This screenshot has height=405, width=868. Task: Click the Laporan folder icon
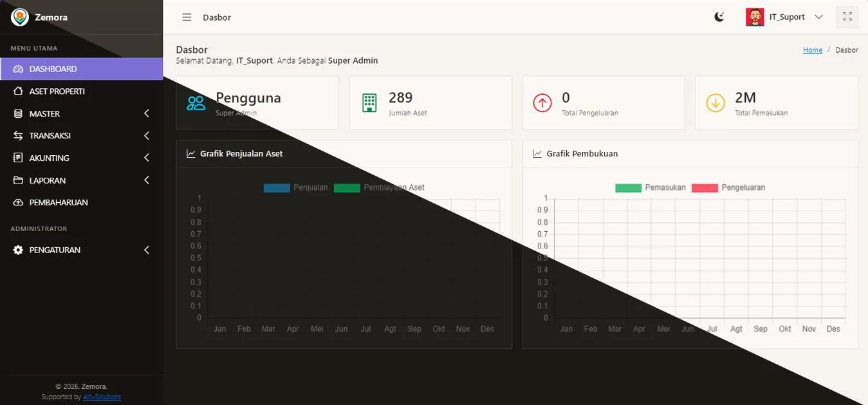pos(18,180)
